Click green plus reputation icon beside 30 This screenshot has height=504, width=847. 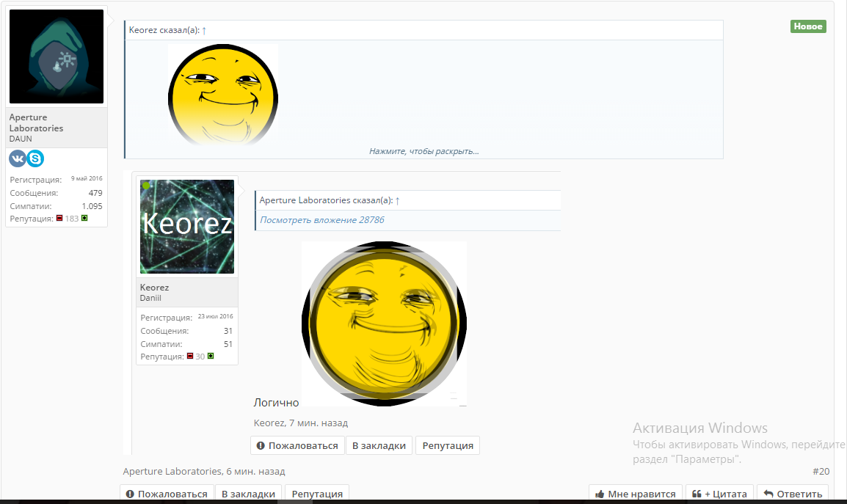tap(211, 356)
